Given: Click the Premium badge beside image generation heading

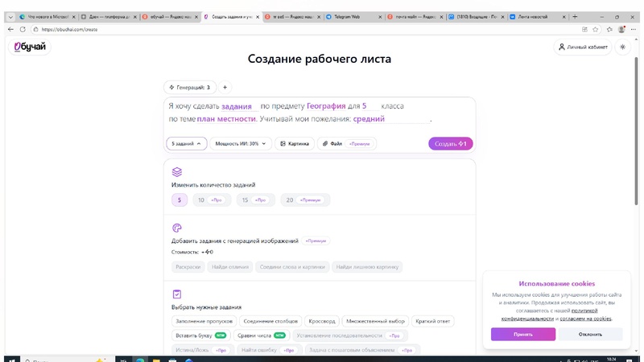Looking at the screenshot, I should coord(316,241).
